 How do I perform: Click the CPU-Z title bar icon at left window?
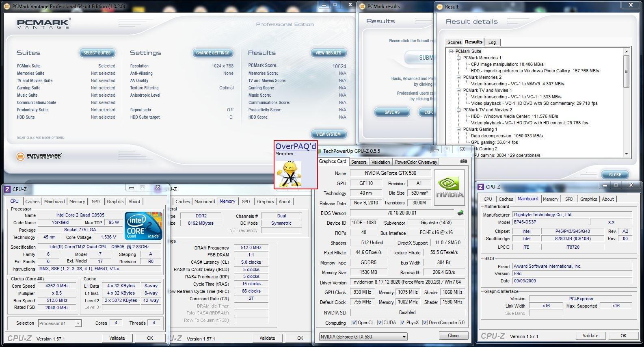(x=7, y=189)
